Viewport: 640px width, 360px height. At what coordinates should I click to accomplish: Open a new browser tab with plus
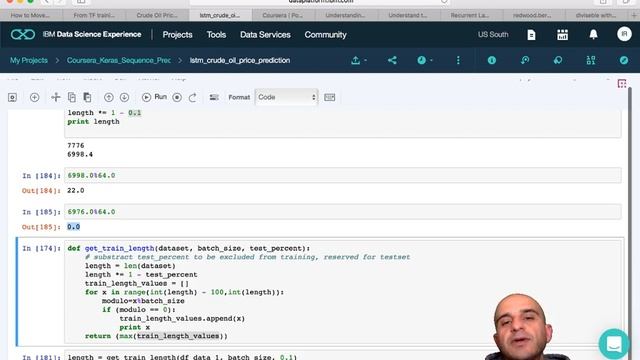(x=634, y=16)
